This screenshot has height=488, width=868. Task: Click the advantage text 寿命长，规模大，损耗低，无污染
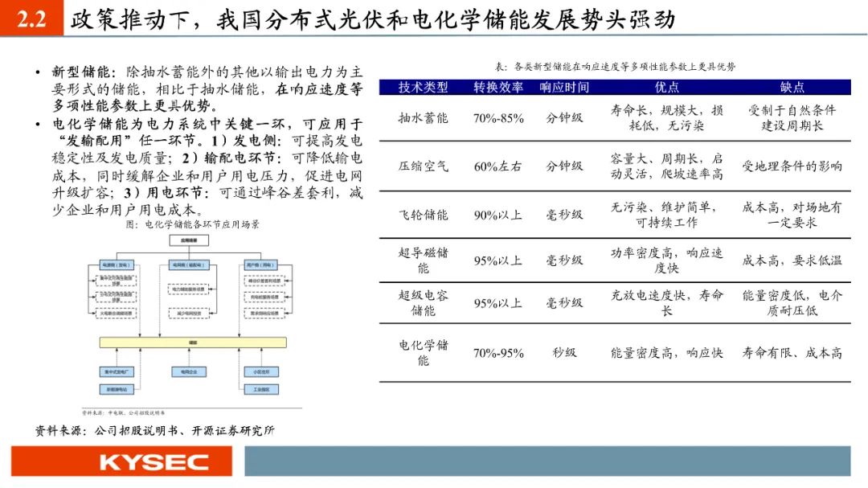(x=666, y=118)
